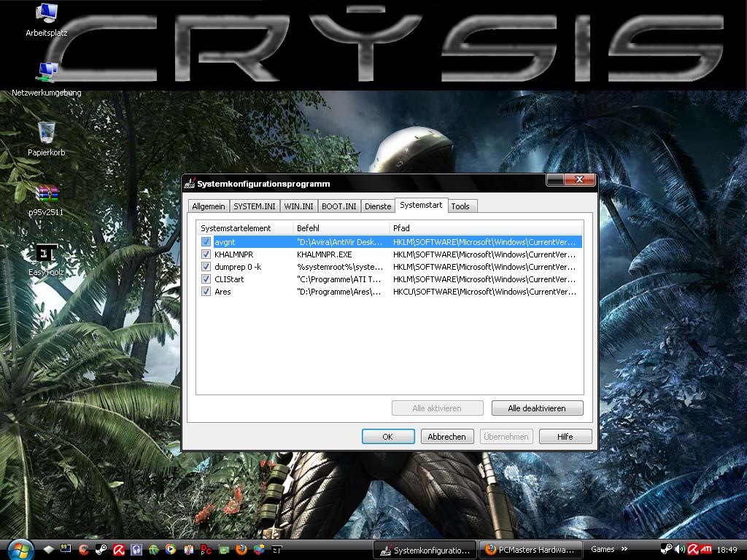This screenshot has height=560, width=747.
Task: Uncheck the CLIStart startup entry
Action: click(x=206, y=279)
